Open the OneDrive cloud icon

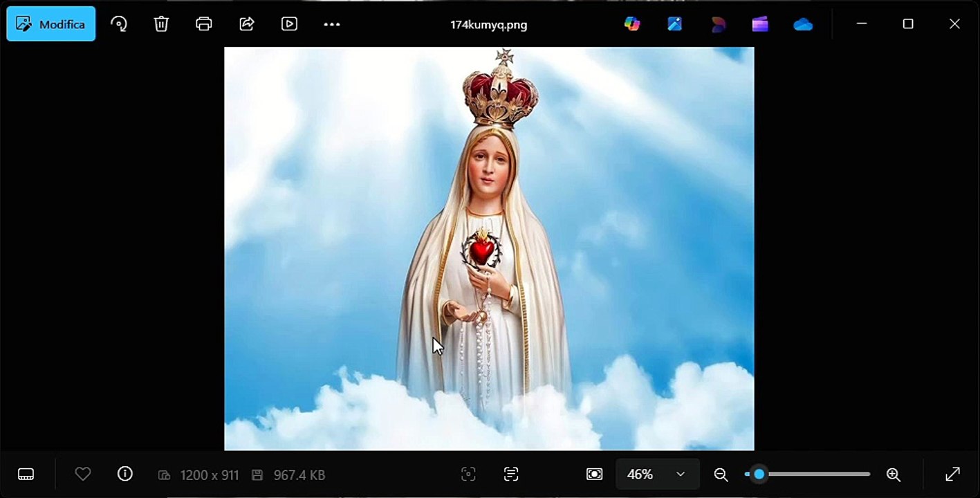point(803,25)
